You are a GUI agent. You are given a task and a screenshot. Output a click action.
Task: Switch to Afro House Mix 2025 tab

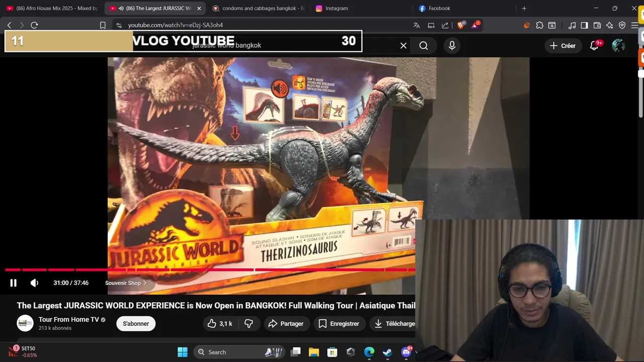tap(52, 8)
